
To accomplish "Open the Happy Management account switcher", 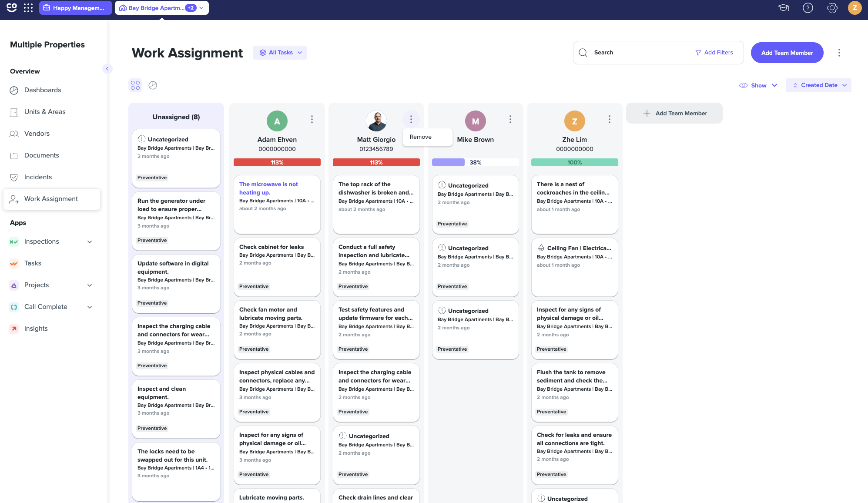I will click(x=76, y=8).
